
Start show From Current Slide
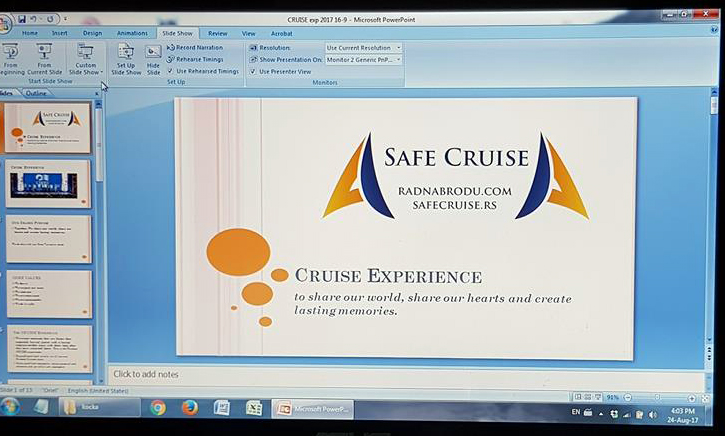click(44, 59)
